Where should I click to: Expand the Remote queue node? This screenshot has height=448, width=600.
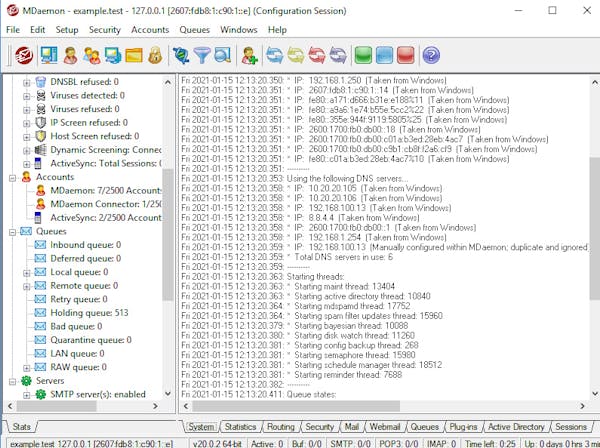point(26,286)
